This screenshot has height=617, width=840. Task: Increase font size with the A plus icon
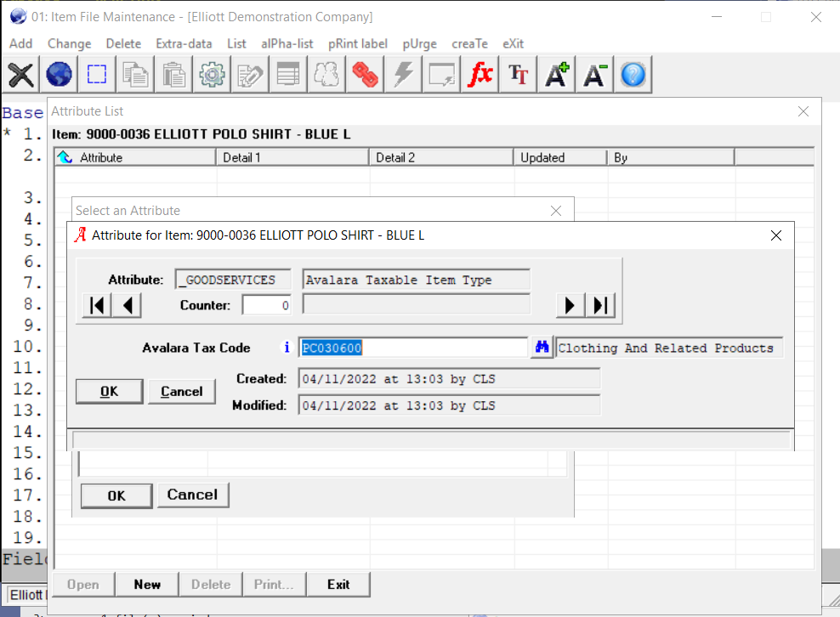[x=557, y=75]
